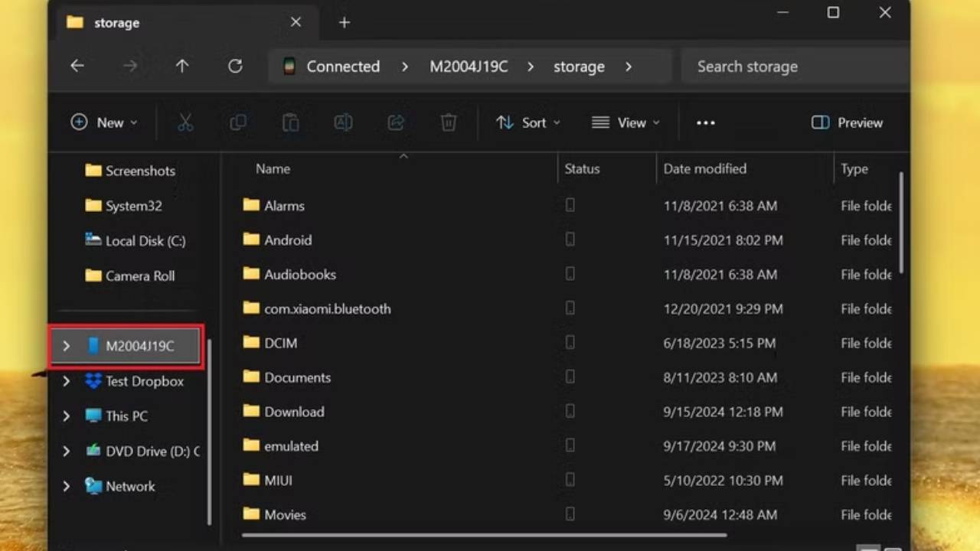Viewport: 980px width, 551px height.
Task: Expand the DVD Drive (D:) tree node
Action: (67, 451)
